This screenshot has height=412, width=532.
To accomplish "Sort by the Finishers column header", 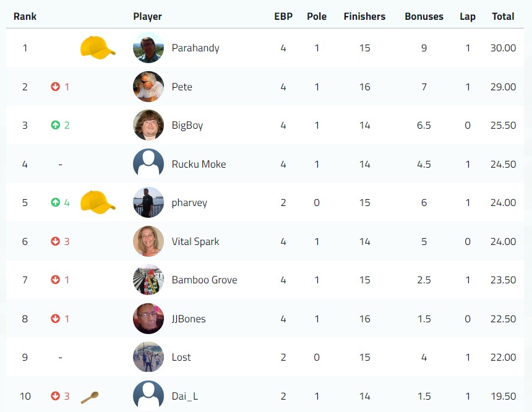I will pos(364,16).
